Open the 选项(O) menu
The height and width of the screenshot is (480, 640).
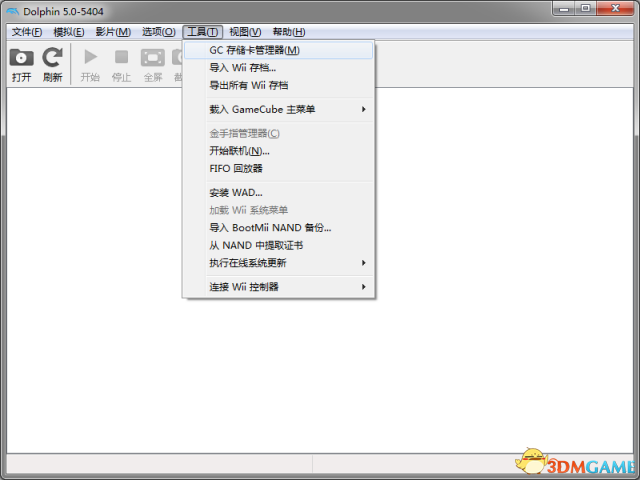(158, 32)
